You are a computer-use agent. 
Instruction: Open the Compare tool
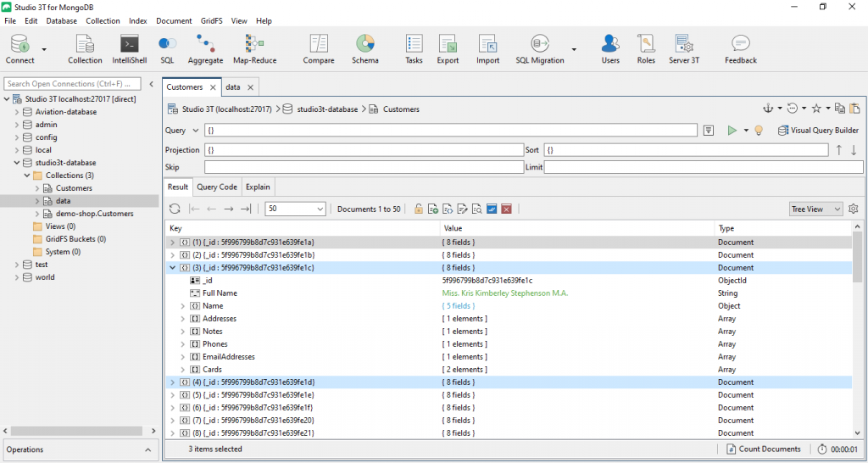[x=319, y=49]
